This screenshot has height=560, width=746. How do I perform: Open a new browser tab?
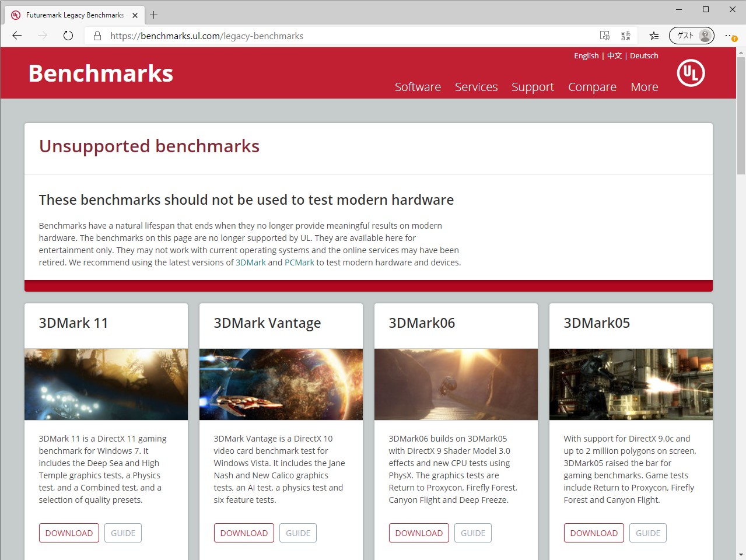[x=154, y=15]
